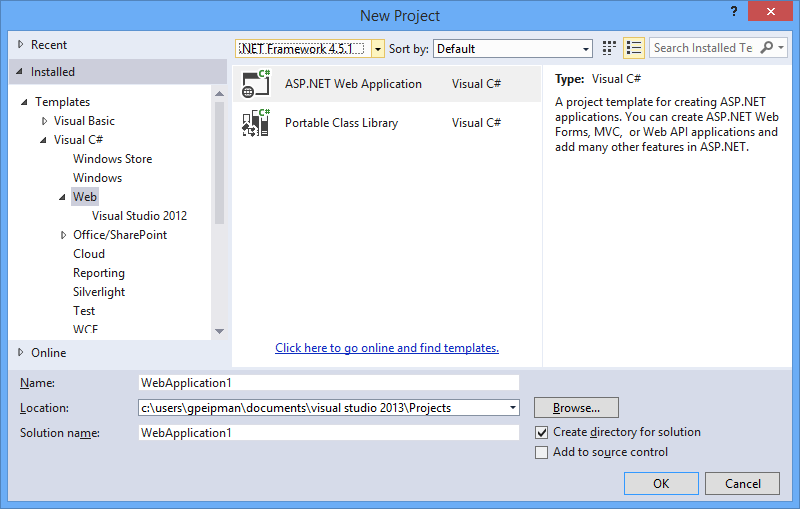Select the ASP.NET Web Application template icon
The image size is (800, 509).
coord(256,84)
